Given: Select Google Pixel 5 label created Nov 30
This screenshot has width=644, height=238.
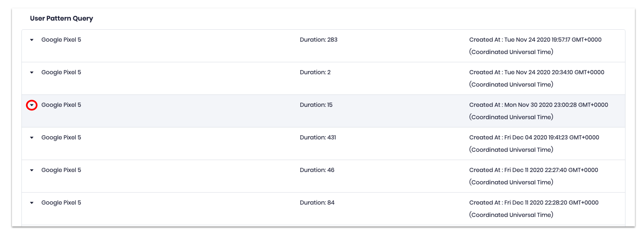Looking at the screenshot, I should coord(61,105).
